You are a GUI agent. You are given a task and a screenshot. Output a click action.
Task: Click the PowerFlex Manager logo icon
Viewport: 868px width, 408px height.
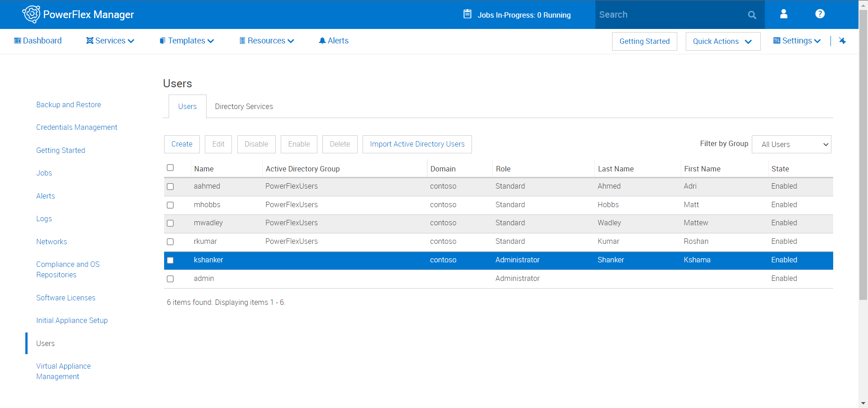[x=31, y=14]
